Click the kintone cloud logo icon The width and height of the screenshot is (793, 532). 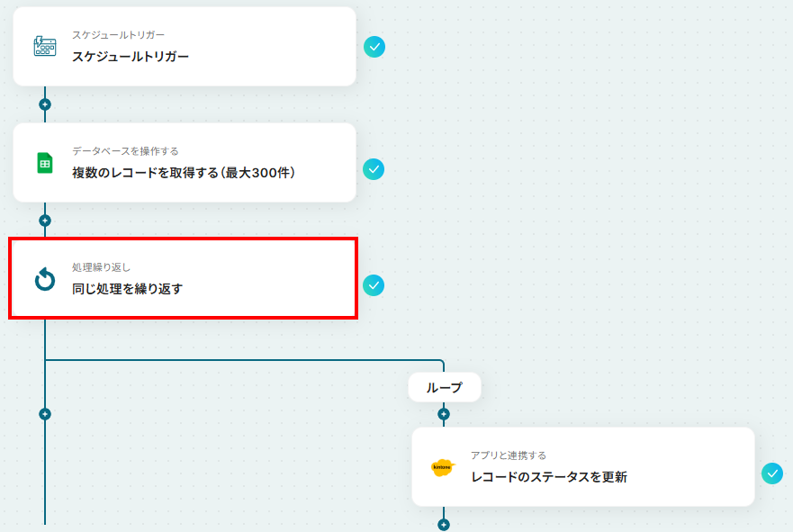pos(443,467)
